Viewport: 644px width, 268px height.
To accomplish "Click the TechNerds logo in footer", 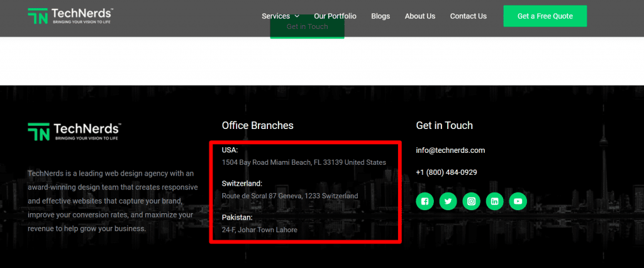I will click(x=74, y=131).
